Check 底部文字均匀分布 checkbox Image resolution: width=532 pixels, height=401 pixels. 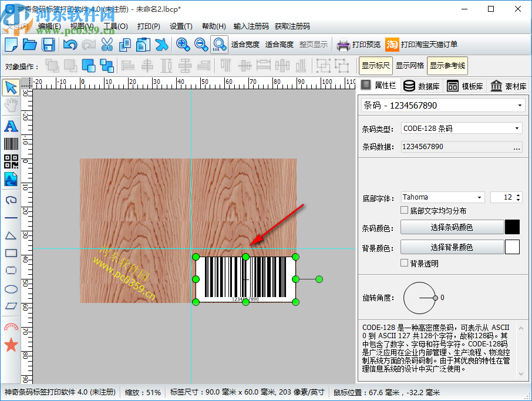[404, 210]
